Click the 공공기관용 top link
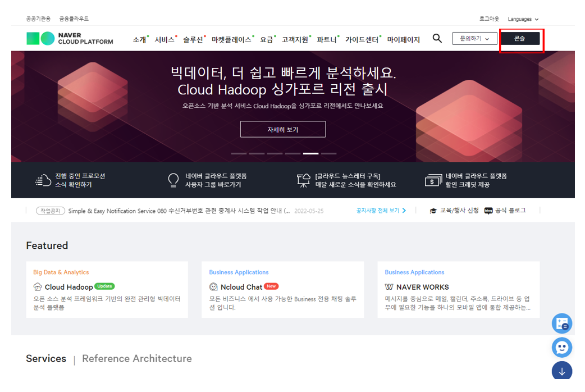This screenshot has width=585, height=392. pyautogui.click(x=38, y=19)
